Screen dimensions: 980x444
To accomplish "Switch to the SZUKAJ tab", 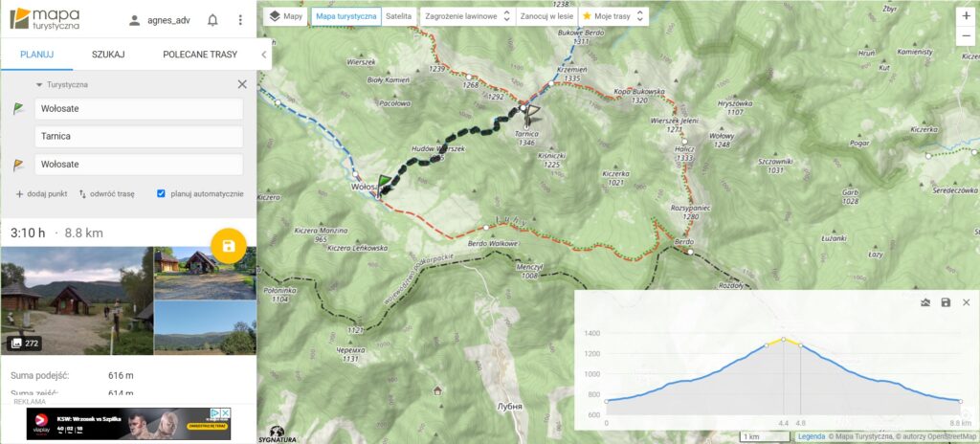I will (x=108, y=55).
